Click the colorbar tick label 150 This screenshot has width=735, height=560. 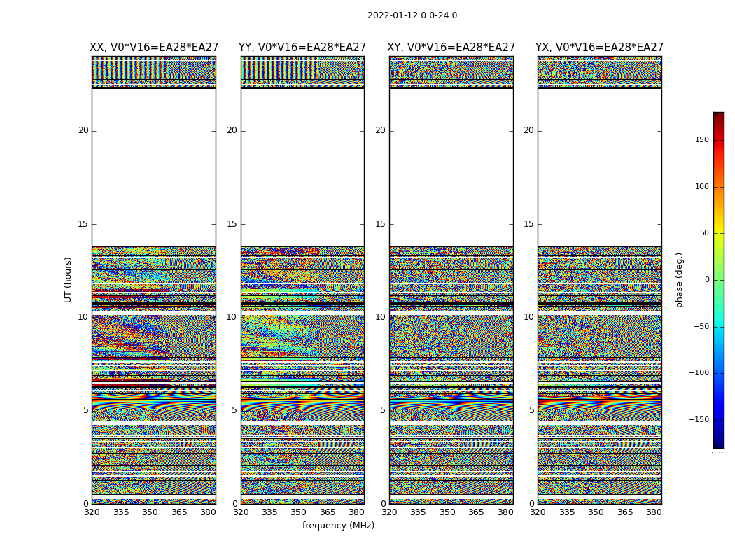702,139
